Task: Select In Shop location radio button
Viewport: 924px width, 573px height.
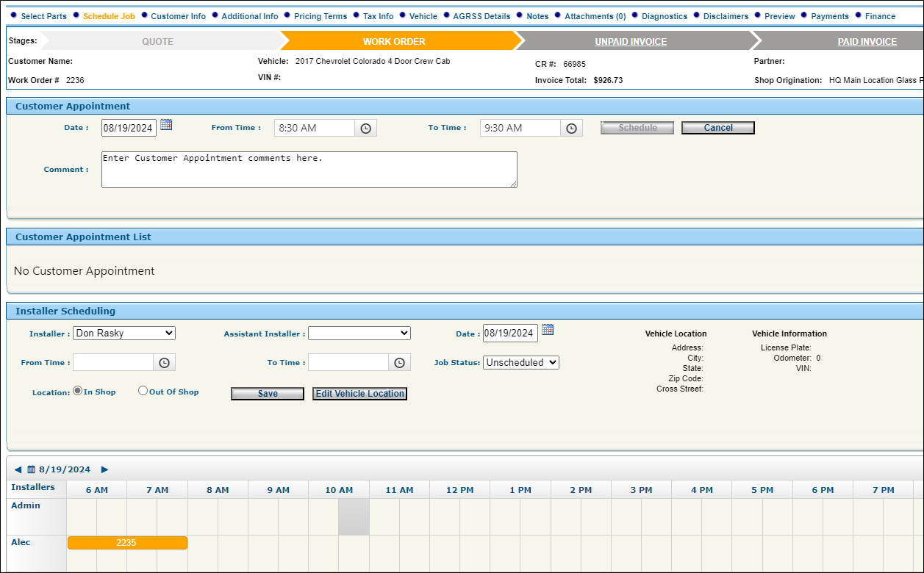Action: coord(77,391)
